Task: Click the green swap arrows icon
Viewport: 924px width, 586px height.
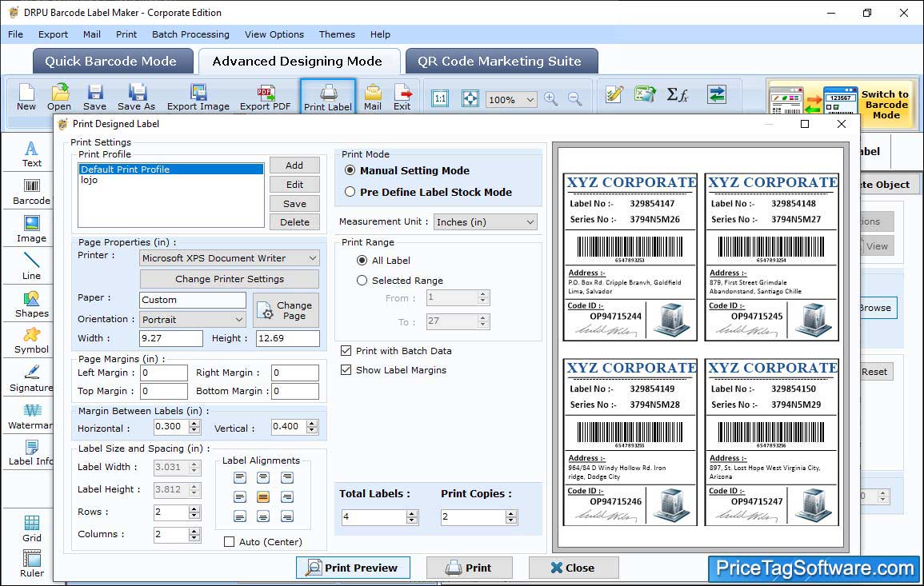Action: 717,94
